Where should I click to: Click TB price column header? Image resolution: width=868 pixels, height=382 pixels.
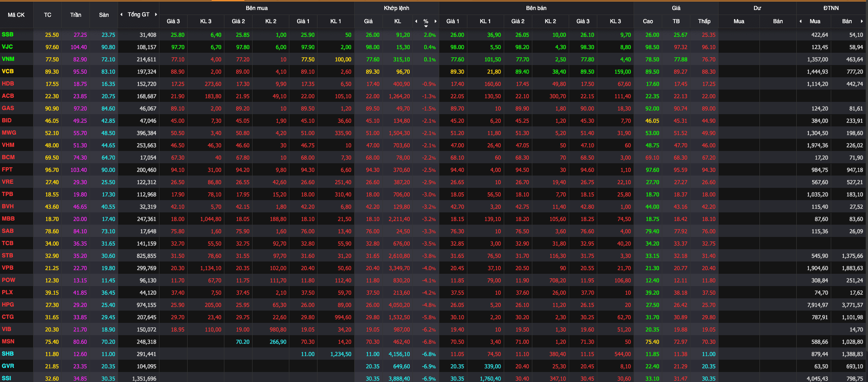click(676, 21)
